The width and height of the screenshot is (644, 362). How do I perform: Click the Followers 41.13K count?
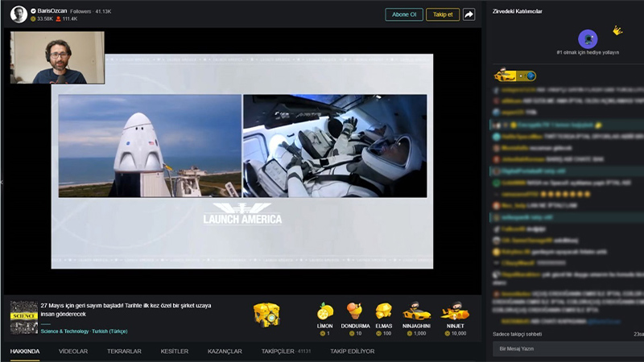[90, 11]
